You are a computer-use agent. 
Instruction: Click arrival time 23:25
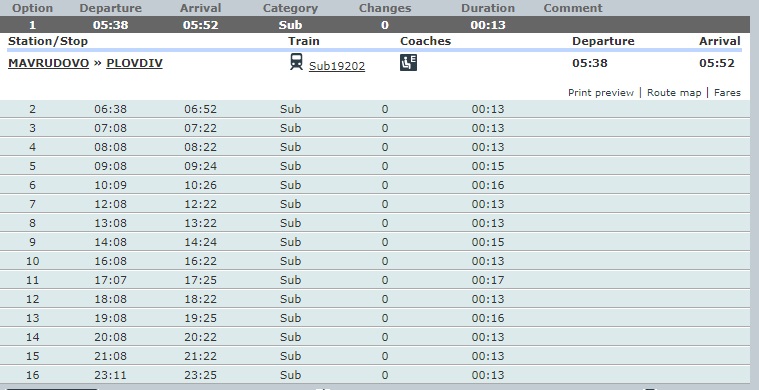pyautogui.click(x=200, y=375)
